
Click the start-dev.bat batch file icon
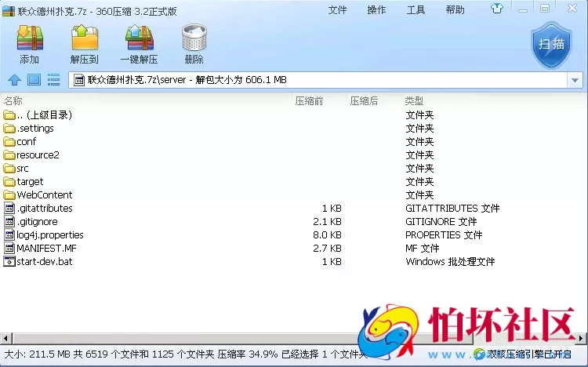[x=9, y=262]
